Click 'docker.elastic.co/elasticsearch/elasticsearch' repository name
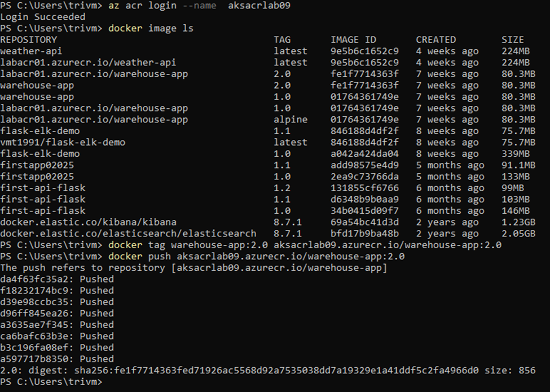The height and width of the screenshot is (392, 550). click(128, 234)
